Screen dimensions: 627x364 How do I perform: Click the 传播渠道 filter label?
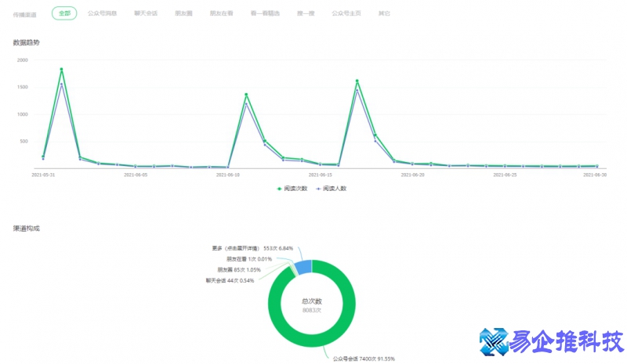point(25,15)
